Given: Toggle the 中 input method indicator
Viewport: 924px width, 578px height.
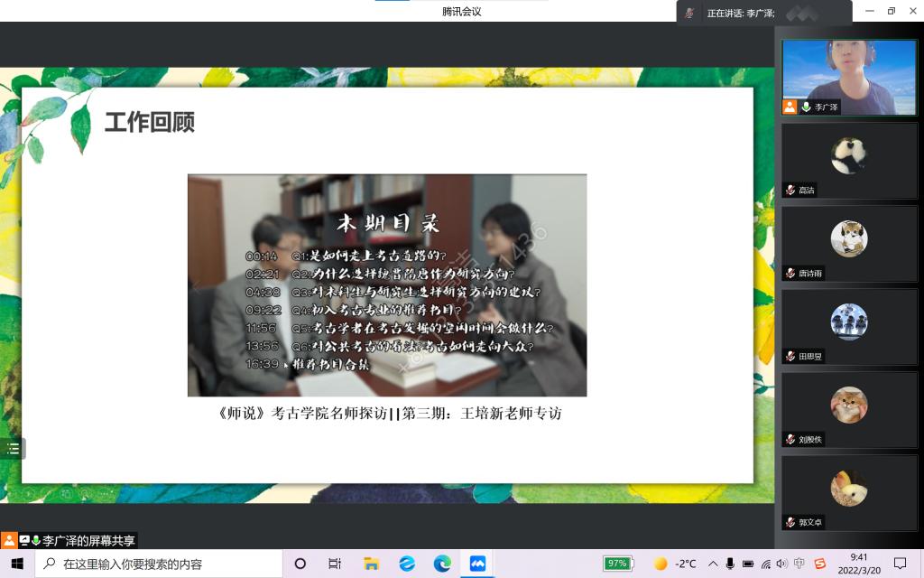Looking at the screenshot, I should [x=799, y=564].
